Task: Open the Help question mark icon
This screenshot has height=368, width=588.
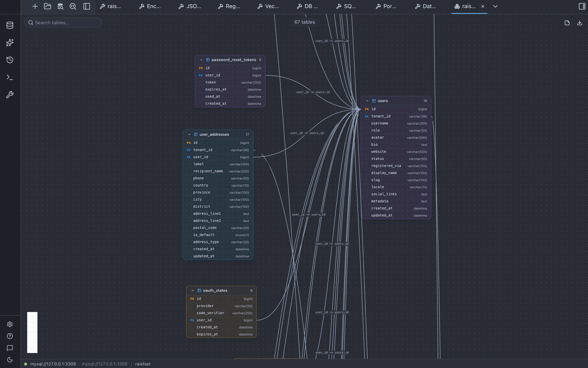Action: tap(10, 336)
